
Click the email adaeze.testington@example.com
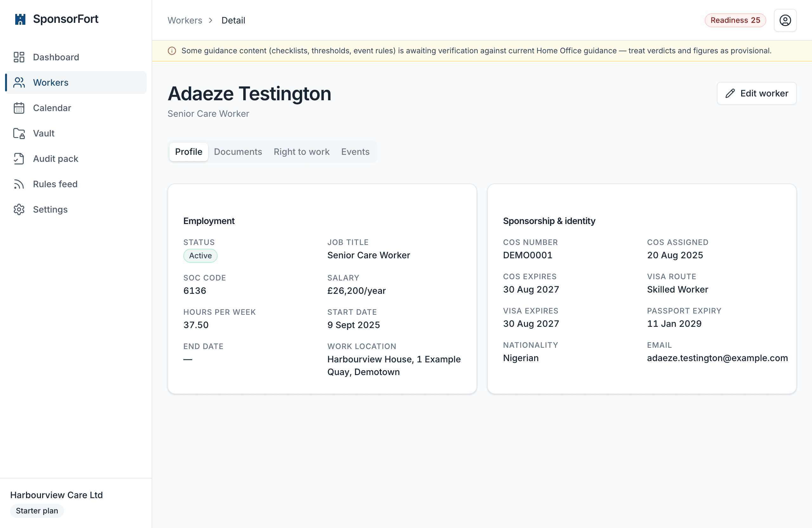pos(717,358)
